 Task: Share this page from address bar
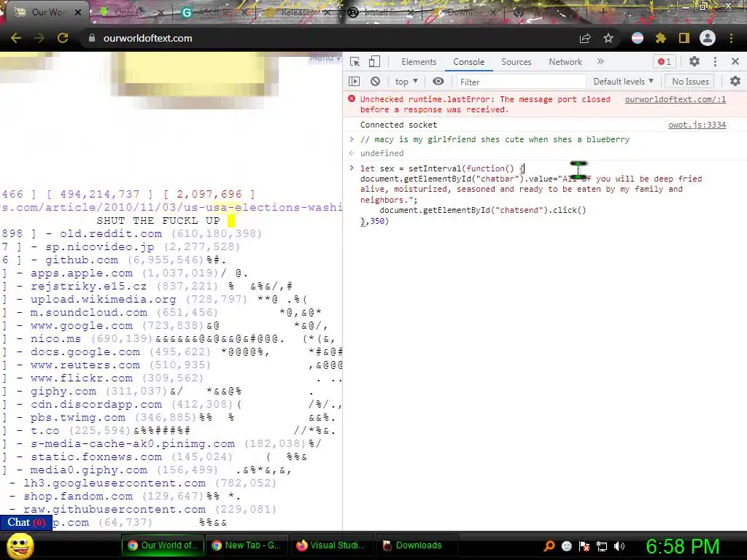[585, 39]
